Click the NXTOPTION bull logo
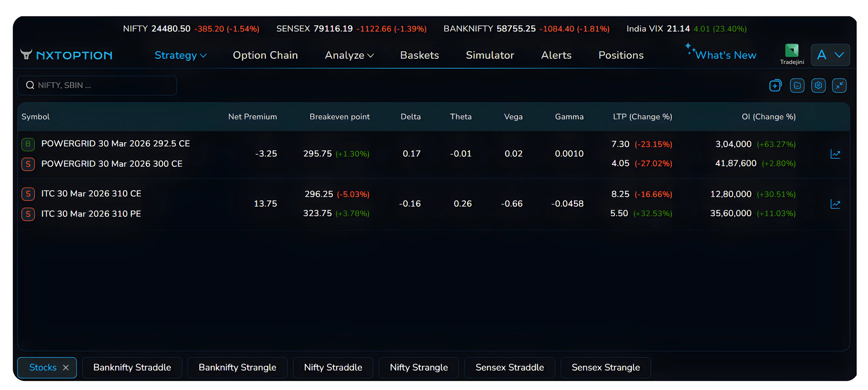The width and height of the screenshot is (868, 390). [x=26, y=54]
